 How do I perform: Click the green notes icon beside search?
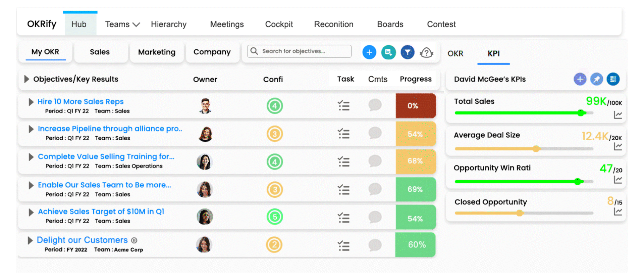click(x=388, y=52)
